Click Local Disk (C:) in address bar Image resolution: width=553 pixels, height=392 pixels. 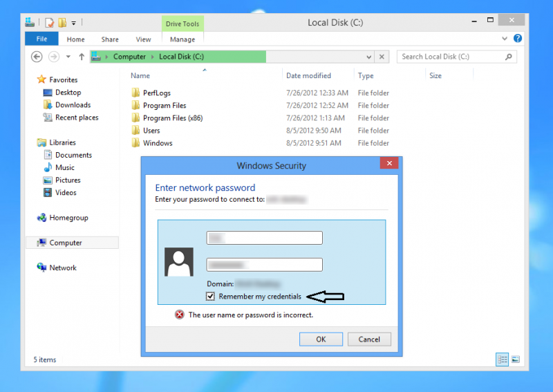point(181,57)
